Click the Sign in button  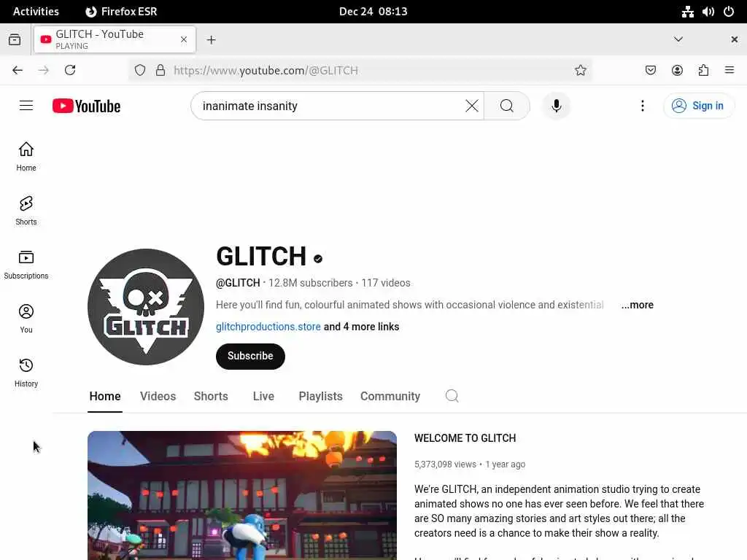698,106
